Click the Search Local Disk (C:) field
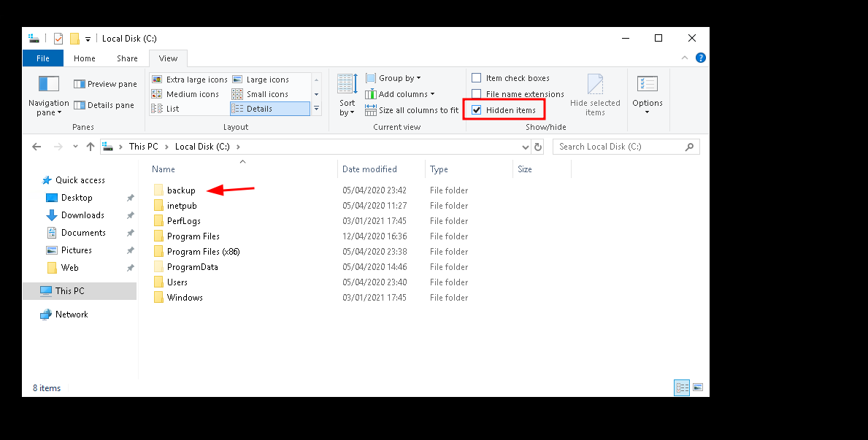Viewport: 868px width, 440px height. coord(619,147)
